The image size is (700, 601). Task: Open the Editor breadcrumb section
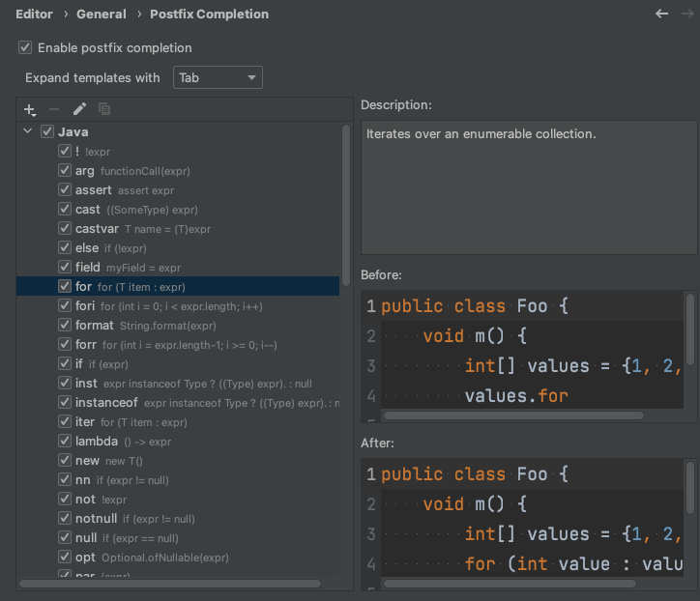pos(35,14)
